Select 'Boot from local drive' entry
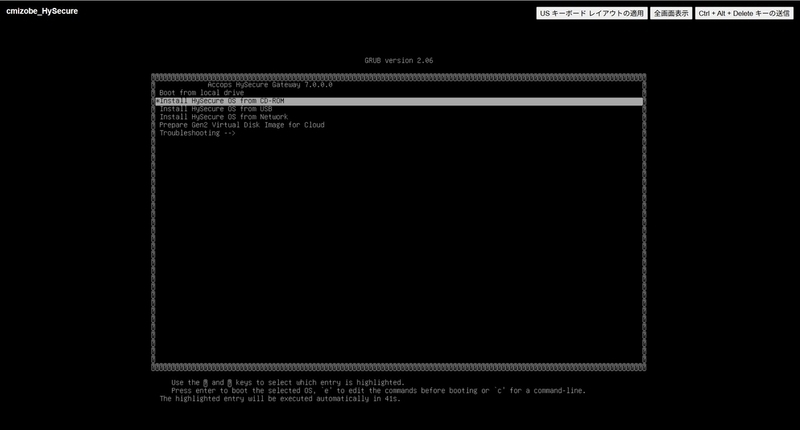The image size is (800, 430). pos(202,93)
